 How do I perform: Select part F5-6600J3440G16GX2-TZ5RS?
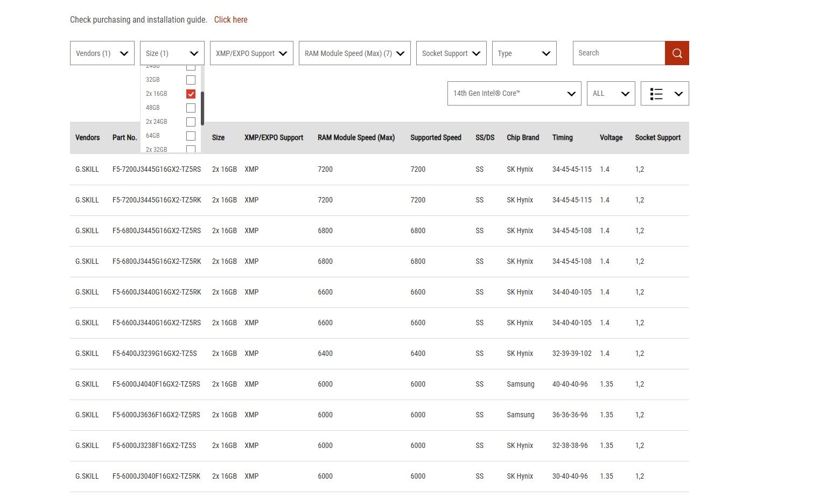pos(157,323)
